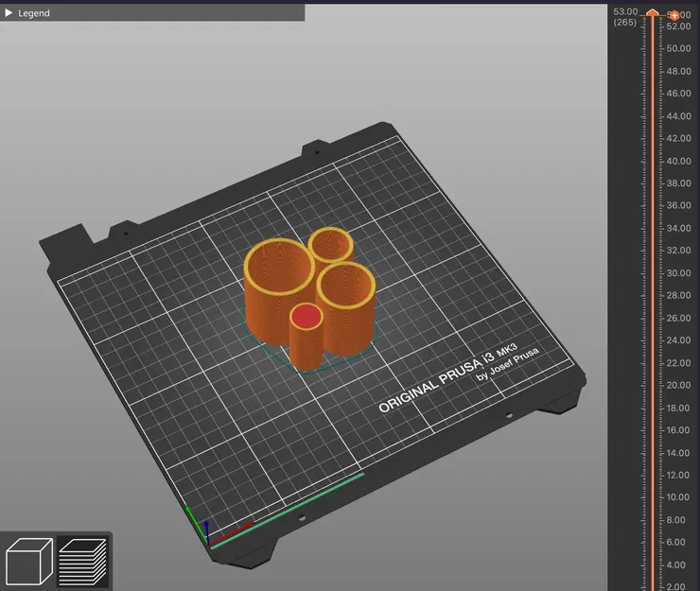This screenshot has height=591, width=700.
Task: Click the orange plus add-color-change icon
Action: tap(674, 15)
